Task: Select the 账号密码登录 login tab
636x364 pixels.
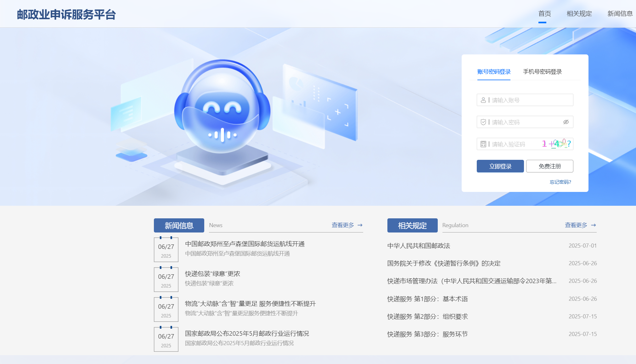Action: click(x=493, y=71)
